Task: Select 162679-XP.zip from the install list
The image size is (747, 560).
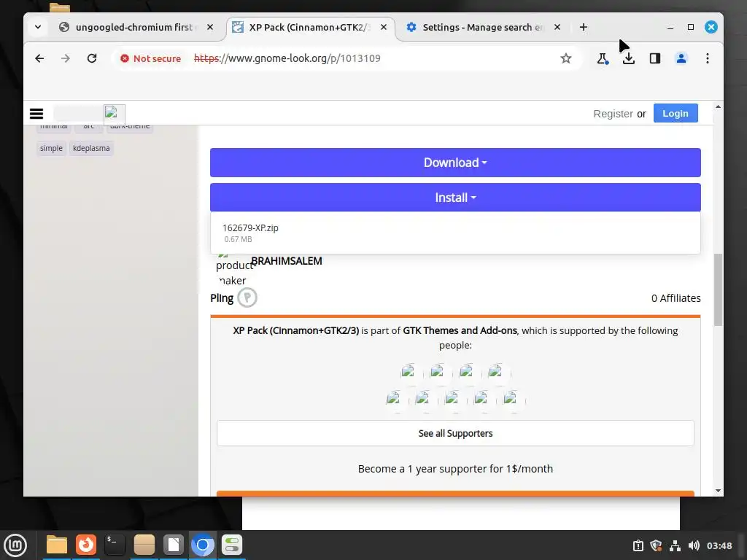Action: pos(455,233)
